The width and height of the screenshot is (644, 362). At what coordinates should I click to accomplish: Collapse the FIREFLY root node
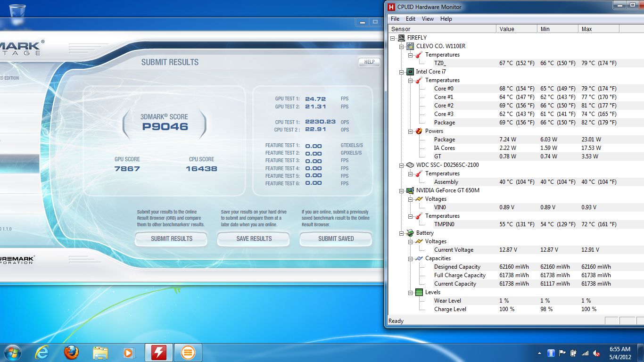click(x=392, y=38)
